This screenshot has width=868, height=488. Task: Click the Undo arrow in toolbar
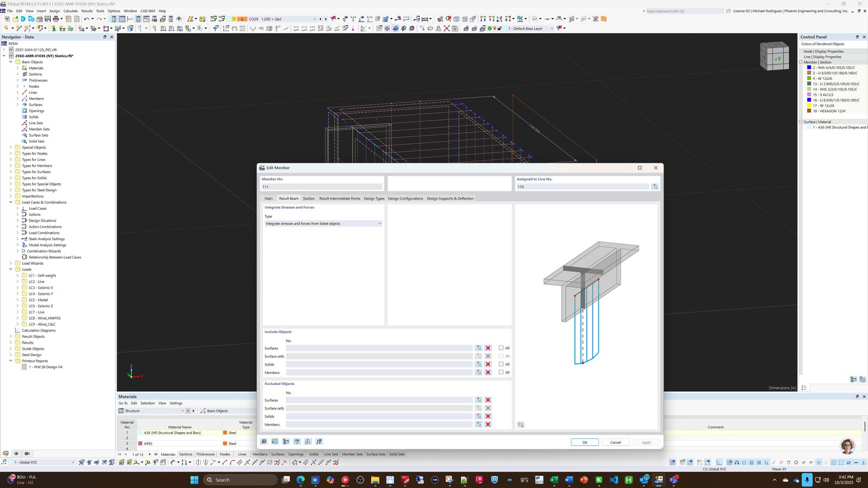(x=86, y=19)
